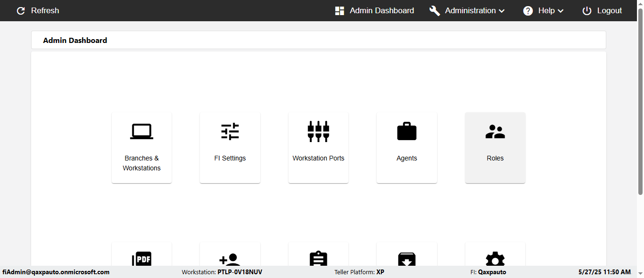Screen dimensions: 644x278
Task: Click workstation name PTLP-0V18NUV
Action: coord(240,272)
